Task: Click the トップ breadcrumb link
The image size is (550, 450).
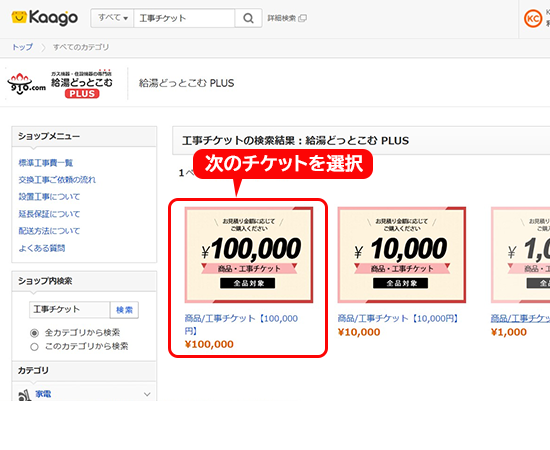Action: [x=22, y=47]
